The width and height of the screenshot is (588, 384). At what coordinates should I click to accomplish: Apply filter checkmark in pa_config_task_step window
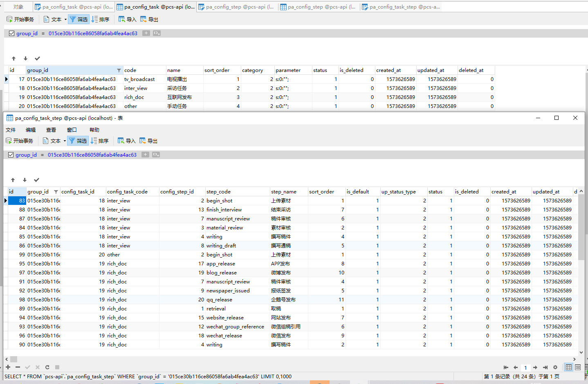point(36,180)
